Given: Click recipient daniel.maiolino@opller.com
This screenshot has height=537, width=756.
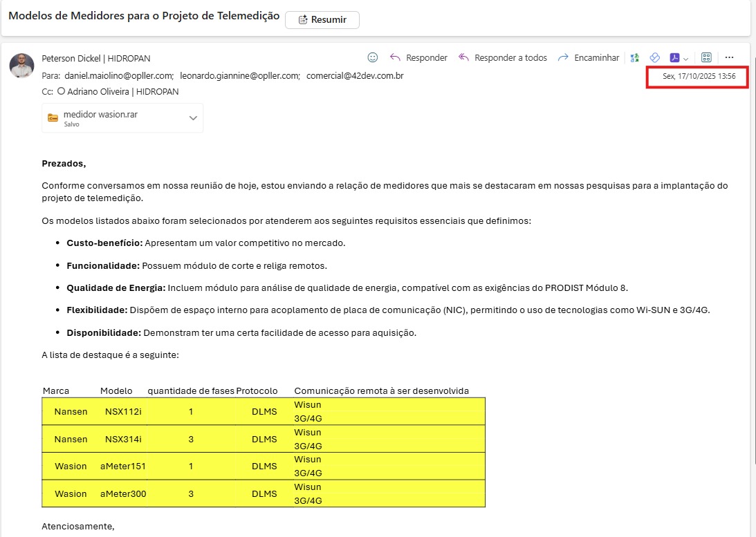Looking at the screenshot, I should [x=119, y=75].
